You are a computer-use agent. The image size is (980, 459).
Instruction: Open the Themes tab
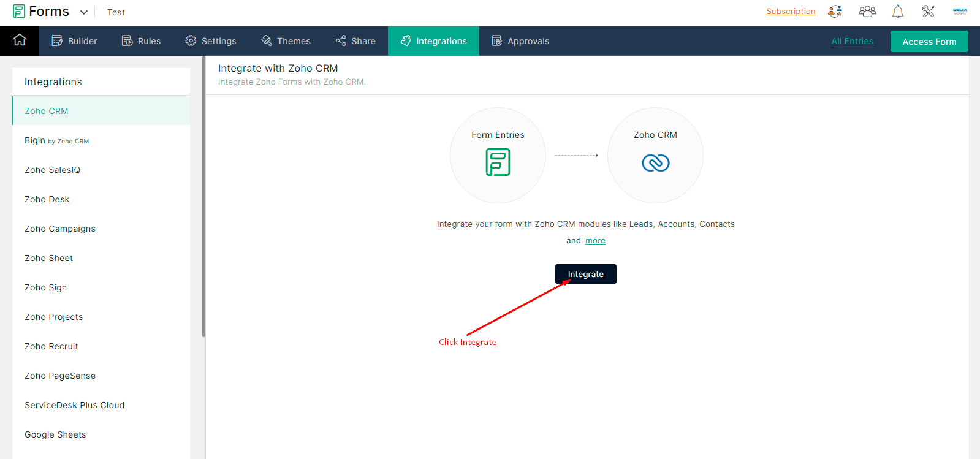(x=286, y=41)
